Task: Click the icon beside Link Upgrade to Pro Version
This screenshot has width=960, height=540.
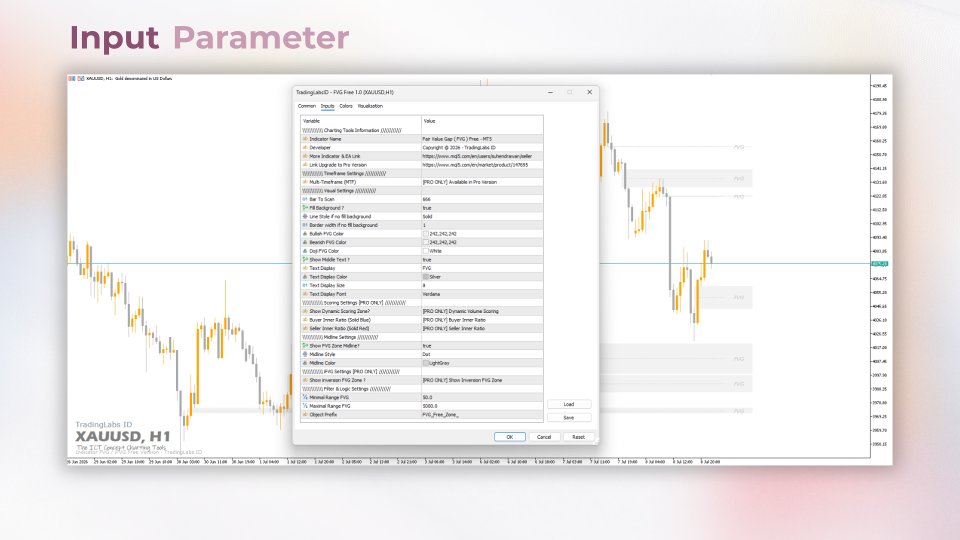Action: 305,165
